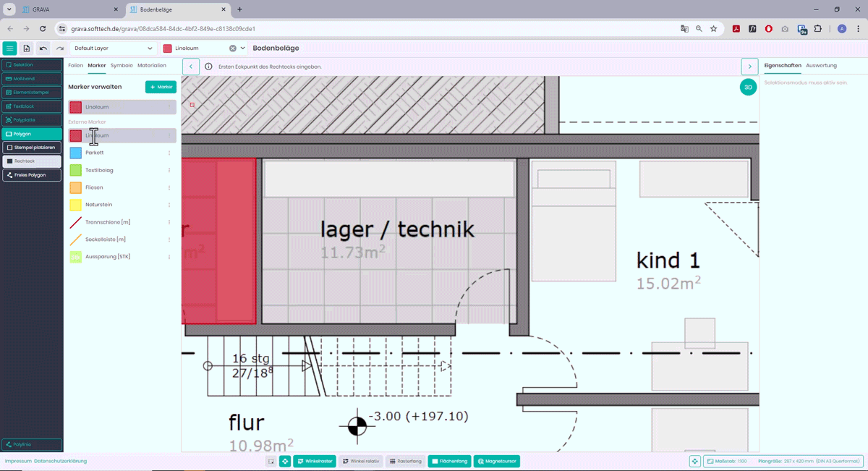Enable Rasterfang snapping
Viewport: 868px width, 471px height.
pyautogui.click(x=405, y=461)
